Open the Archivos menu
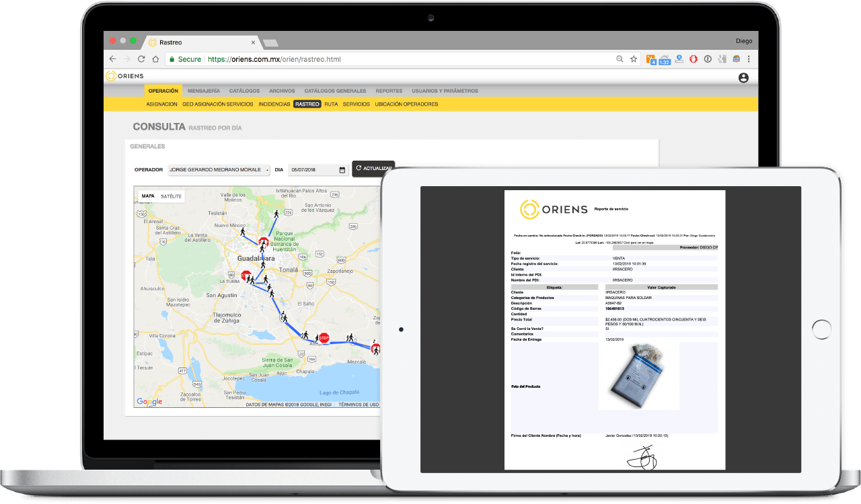The height and width of the screenshot is (504, 861). coord(282,91)
